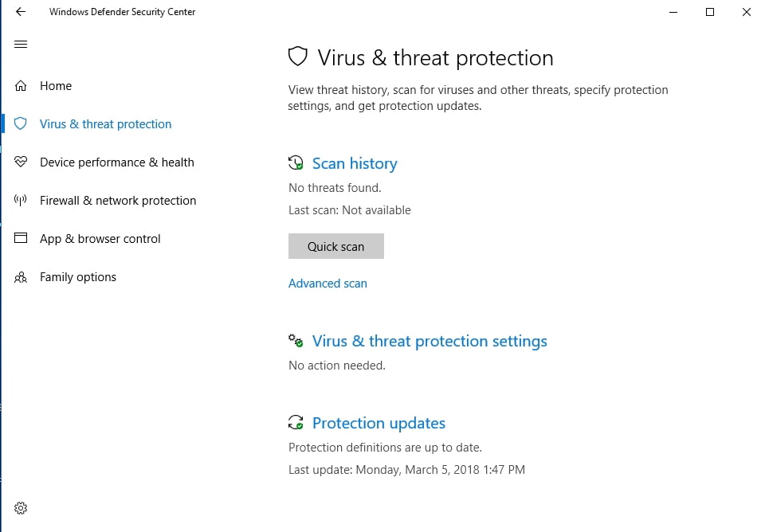Open the Advanced scan link
The height and width of the screenshot is (532, 765).
coord(328,283)
